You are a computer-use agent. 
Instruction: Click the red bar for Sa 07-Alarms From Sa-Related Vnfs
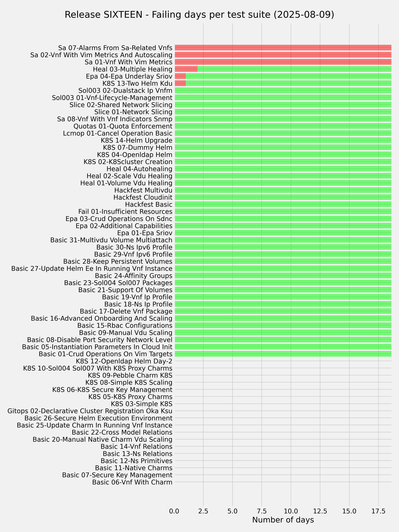click(283, 48)
